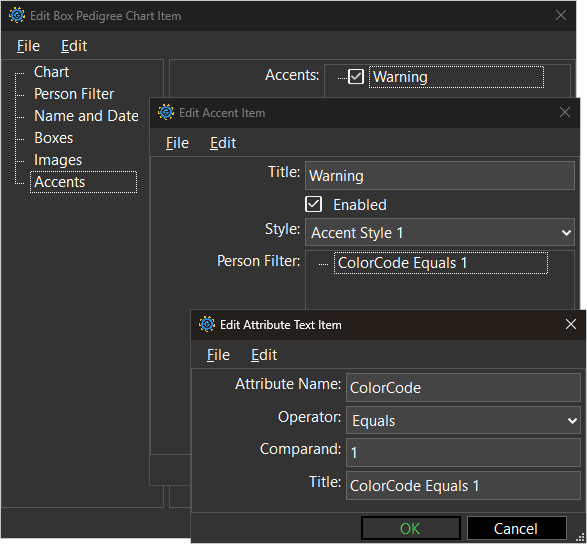587x544 pixels.
Task: Toggle the Warning accent checkbox
Action: click(356, 77)
